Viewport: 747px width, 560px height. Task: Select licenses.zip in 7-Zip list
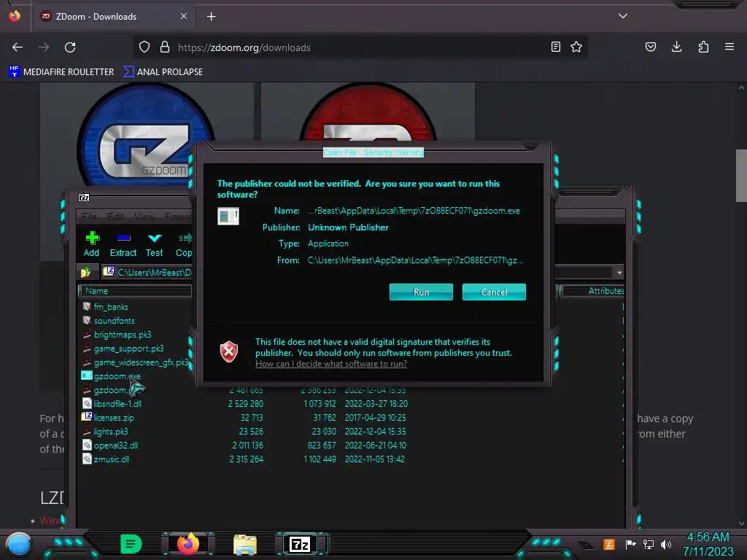pyautogui.click(x=113, y=418)
